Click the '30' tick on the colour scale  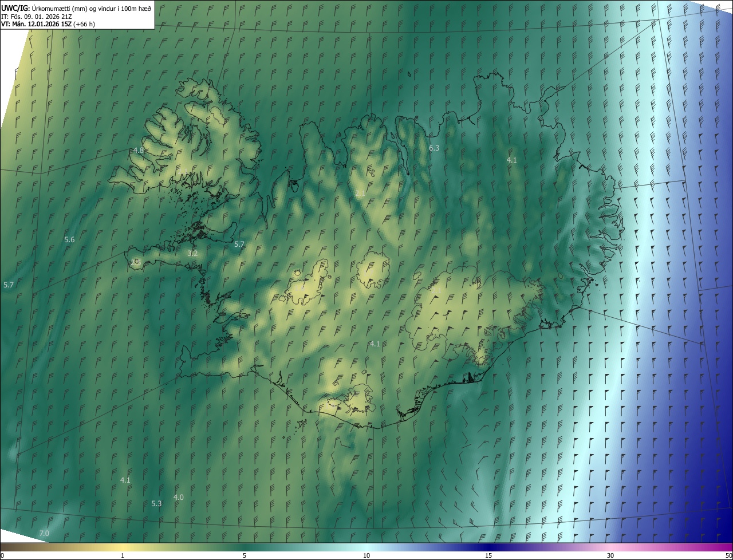tap(610, 555)
